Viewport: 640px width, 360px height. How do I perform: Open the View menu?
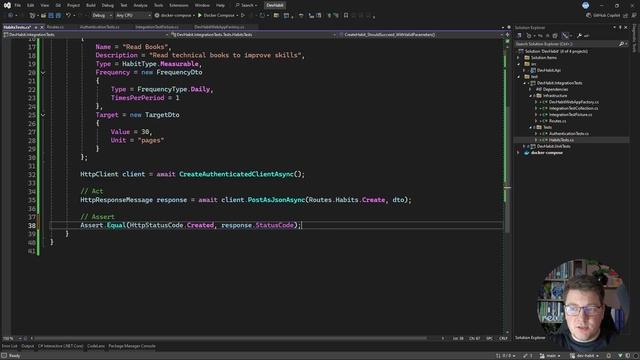click(44, 5)
